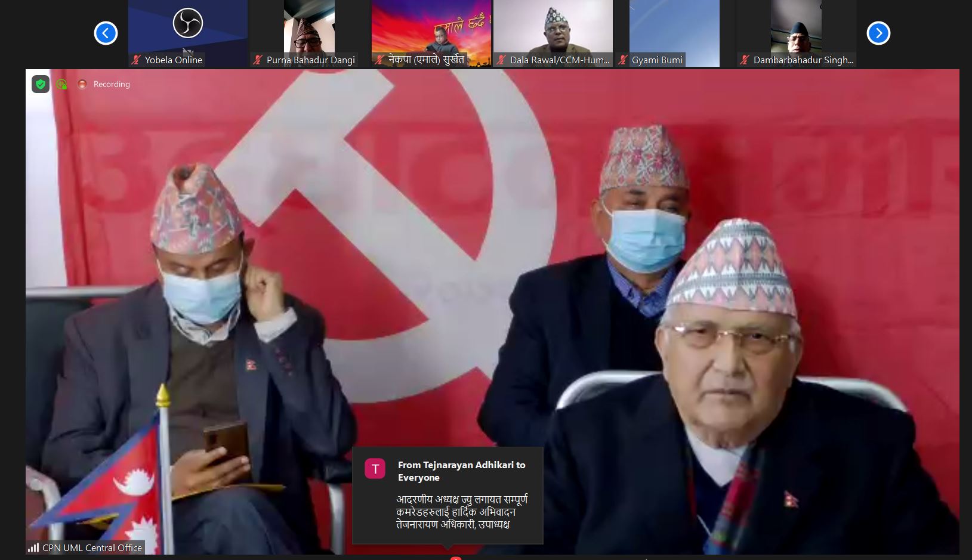Click the T avatar on the chat notification

click(375, 469)
